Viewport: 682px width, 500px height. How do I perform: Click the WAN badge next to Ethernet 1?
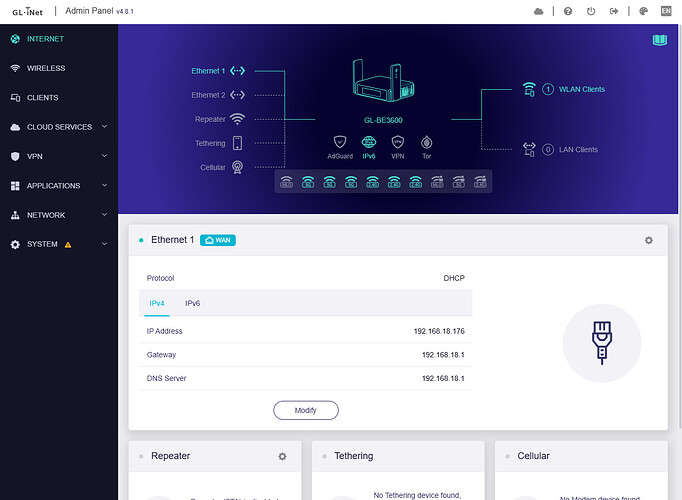click(218, 240)
